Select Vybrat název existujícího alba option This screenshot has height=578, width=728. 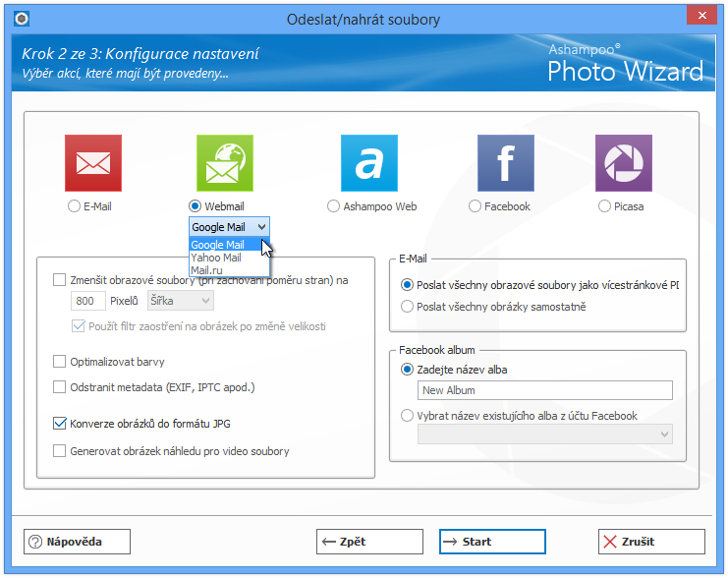point(407,416)
